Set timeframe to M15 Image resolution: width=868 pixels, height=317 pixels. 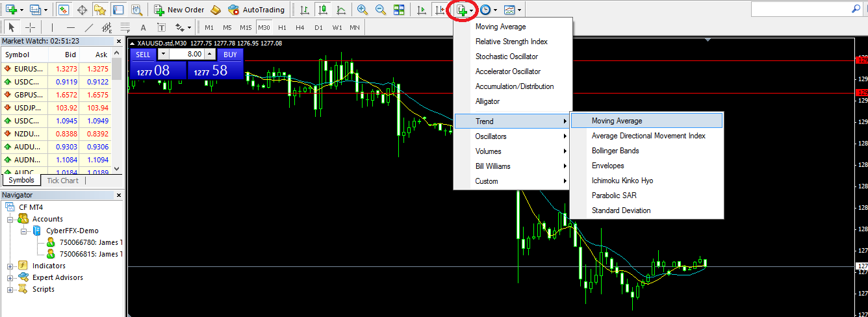245,27
